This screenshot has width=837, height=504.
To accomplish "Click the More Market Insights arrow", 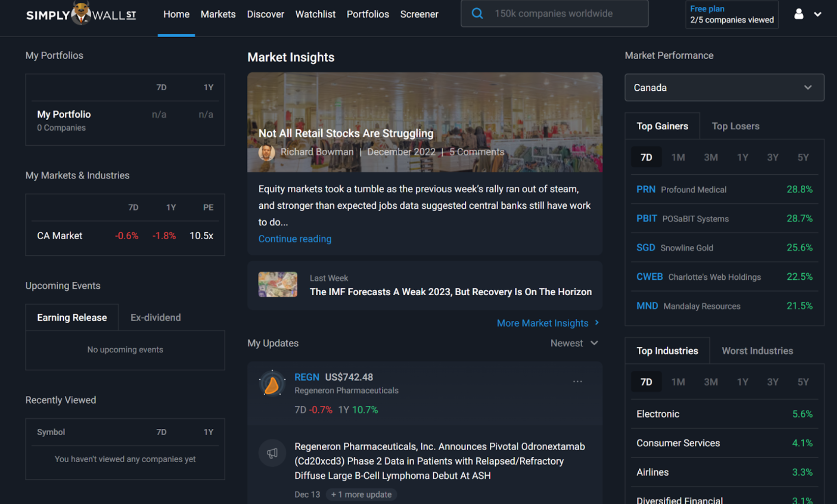I will (x=597, y=323).
